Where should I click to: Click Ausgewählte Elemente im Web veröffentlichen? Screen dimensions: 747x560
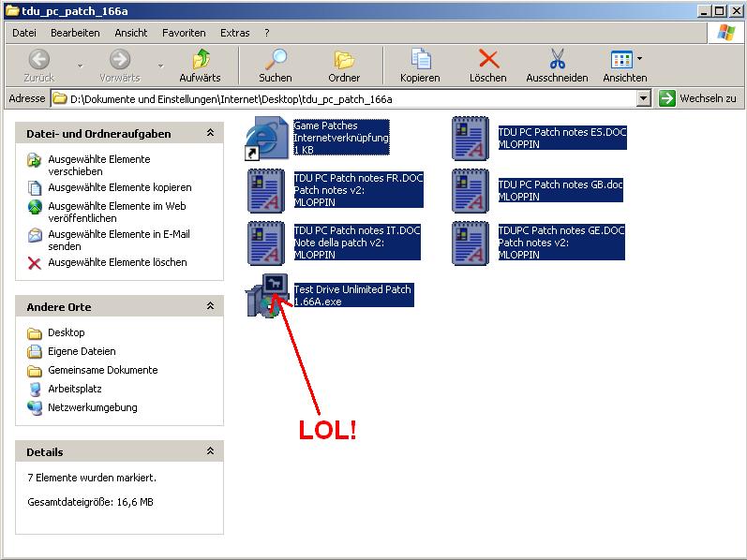click(x=117, y=212)
